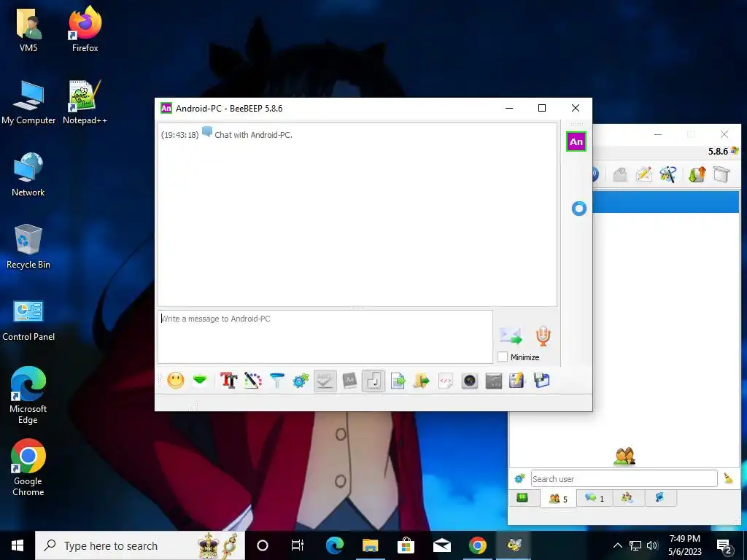
Task: Open the chat font selector (TT icon)
Action: (228, 381)
